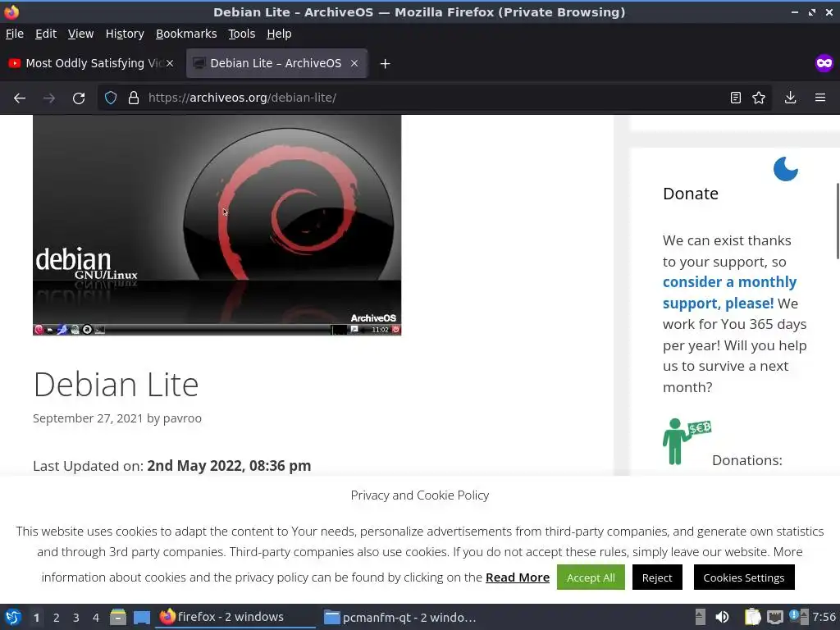Screen dimensions: 840x630
Task: Open Cookies Settings
Action: click(x=743, y=577)
